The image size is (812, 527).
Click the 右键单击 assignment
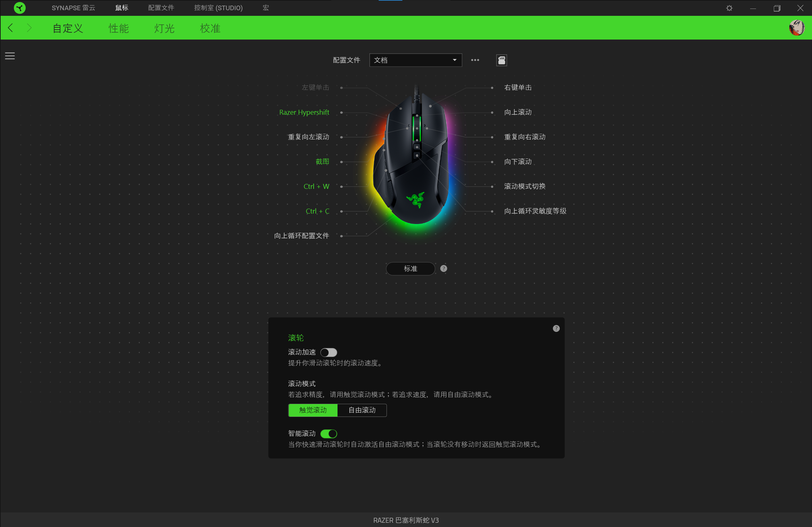point(518,87)
